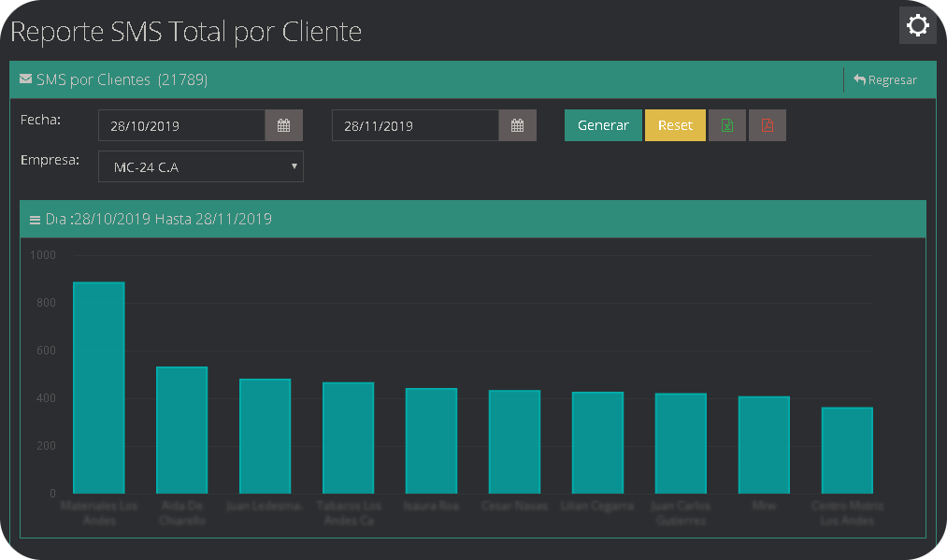Export the report to Excel
This screenshot has width=947, height=560.
click(726, 124)
